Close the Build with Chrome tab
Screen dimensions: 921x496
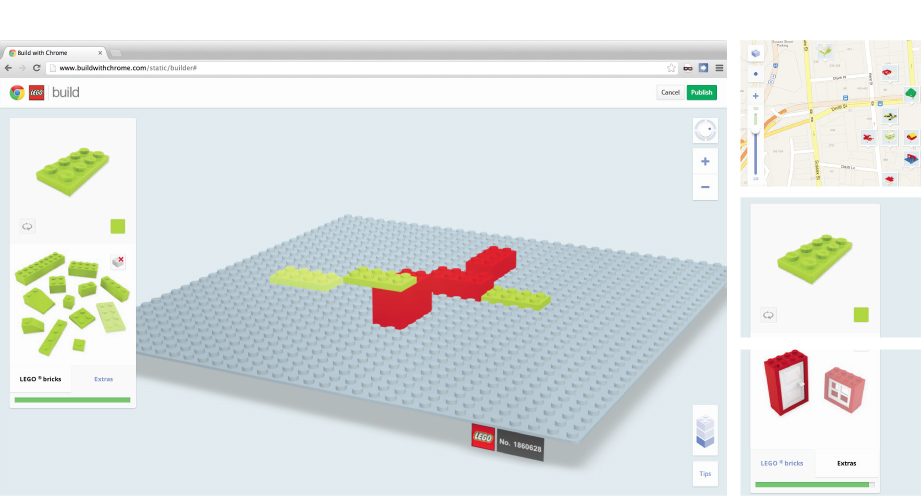[100, 53]
